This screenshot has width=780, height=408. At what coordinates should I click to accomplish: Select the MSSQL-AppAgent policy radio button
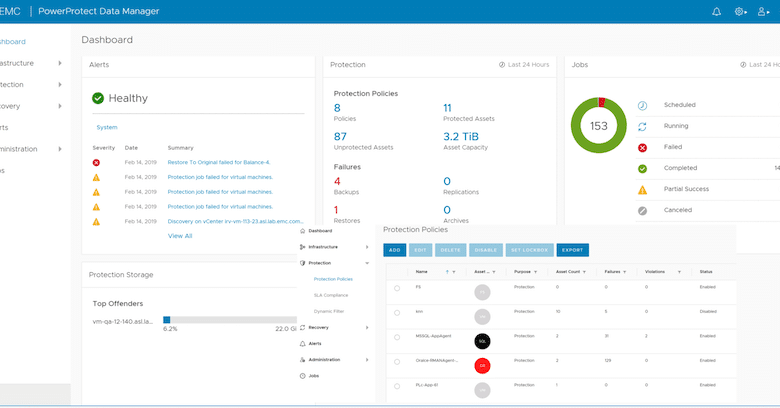coord(397,337)
